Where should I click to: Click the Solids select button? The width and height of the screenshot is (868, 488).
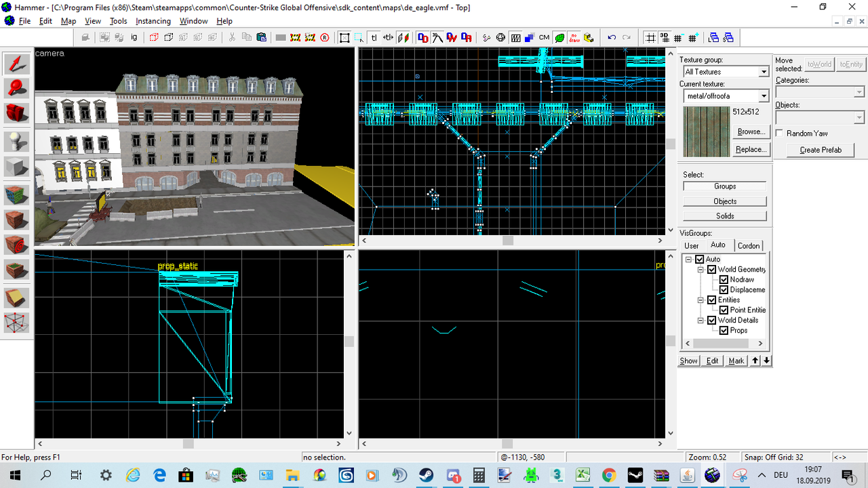(x=725, y=216)
